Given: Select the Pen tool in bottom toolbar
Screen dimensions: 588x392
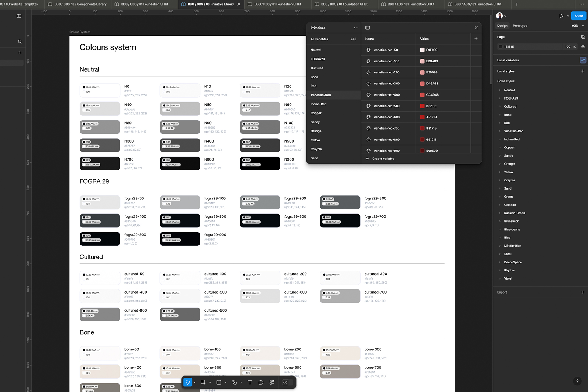Looking at the screenshot, I should click(234, 382).
